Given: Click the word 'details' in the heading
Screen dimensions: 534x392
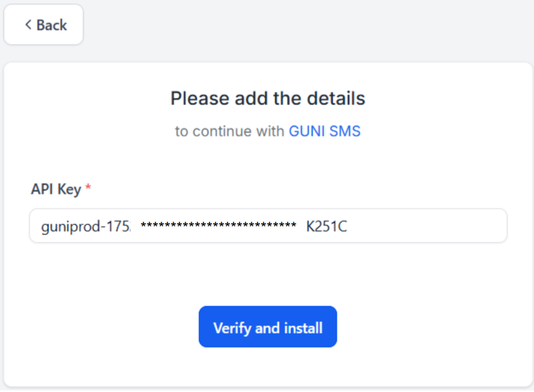Looking at the screenshot, I should tap(336, 99).
